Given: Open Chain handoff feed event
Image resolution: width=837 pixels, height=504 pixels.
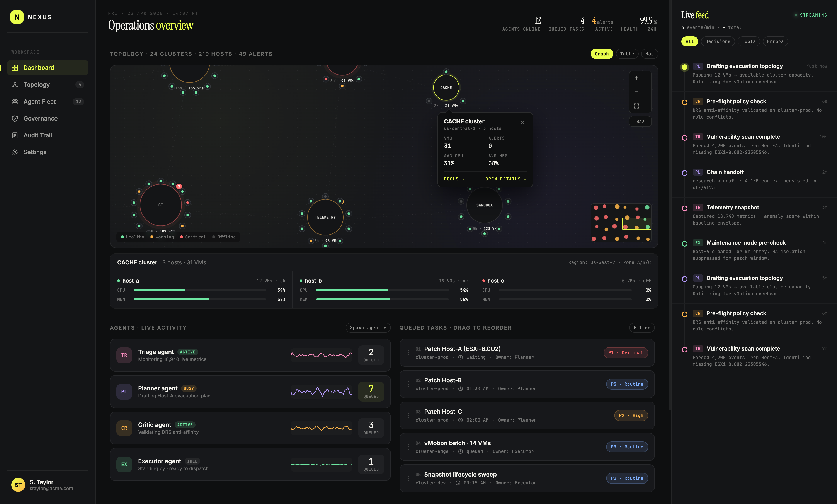Looking at the screenshot, I should [754, 180].
